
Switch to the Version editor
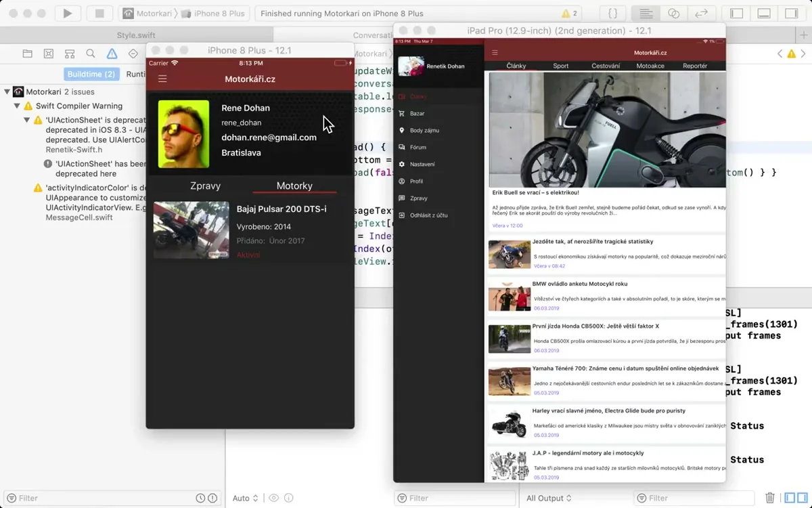click(x=702, y=13)
